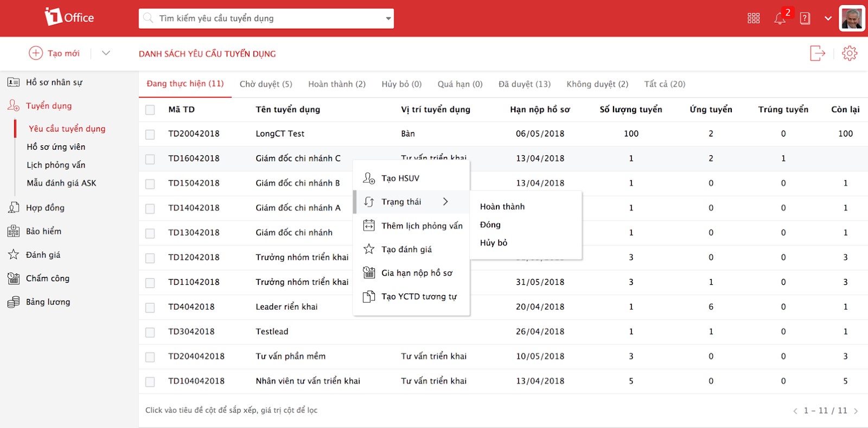
Task: Check the box for row TD11042018
Action: (150, 283)
